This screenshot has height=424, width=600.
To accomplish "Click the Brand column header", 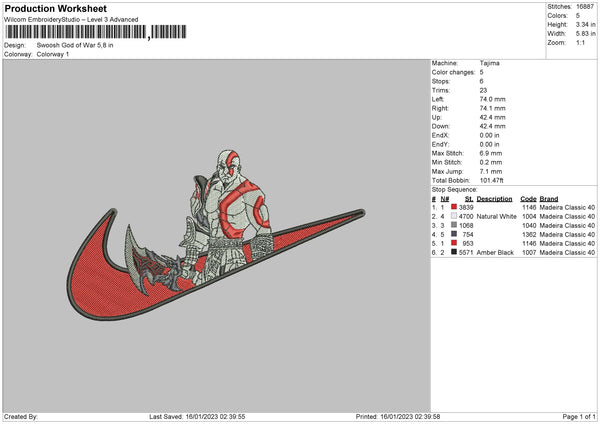I will 549,199.
